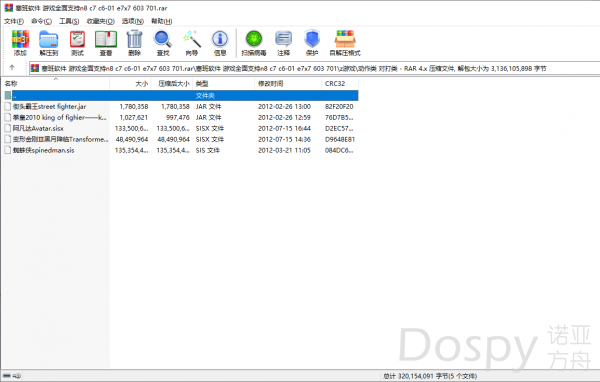The height and width of the screenshot is (382, 600).
Task: Click the Comment (注释) icon
Action: tap(284, 43)
